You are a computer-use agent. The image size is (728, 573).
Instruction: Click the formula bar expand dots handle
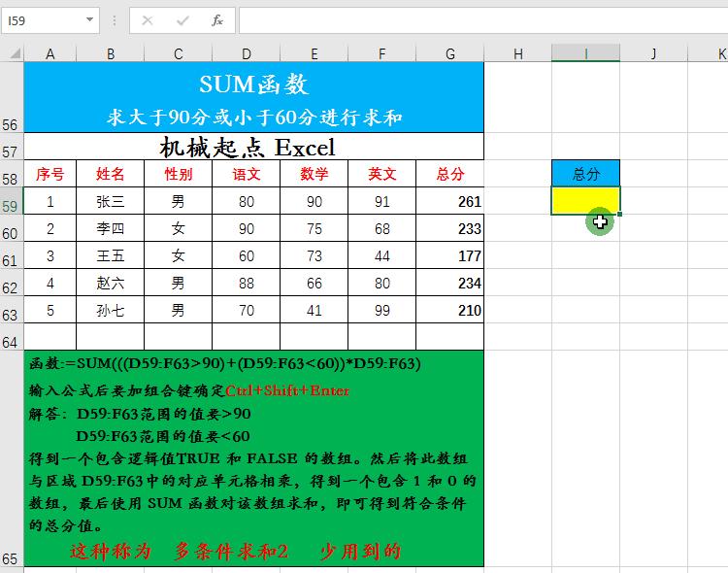pos(115,20)
